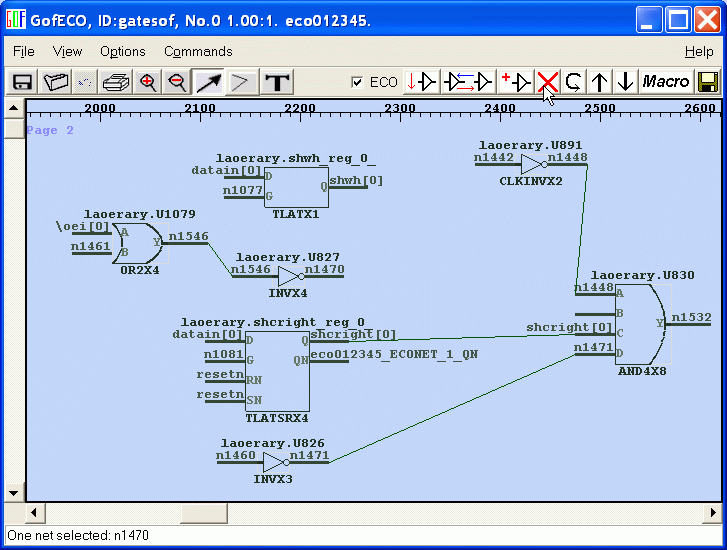Click the add gate plus icon
Image resolution: width=727 pixels, height=550 pixels.
pos(516,82)
